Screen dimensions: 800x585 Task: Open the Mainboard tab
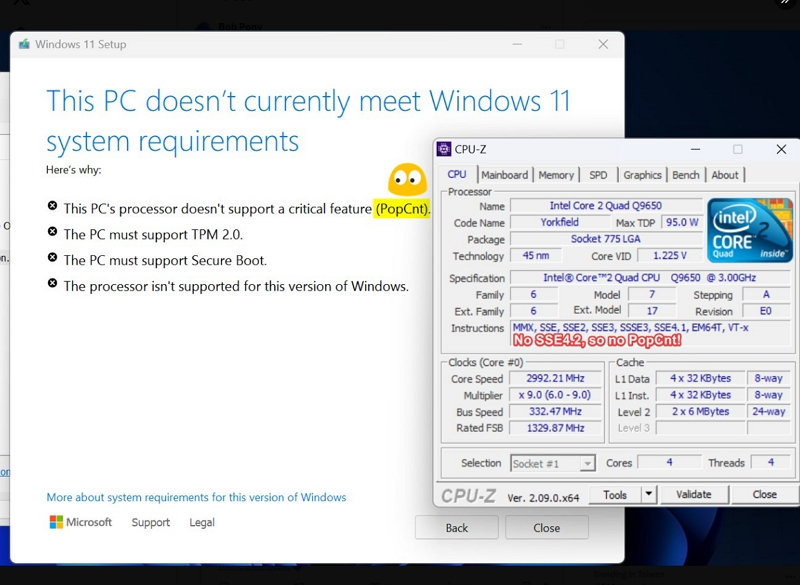pos(505,175)
